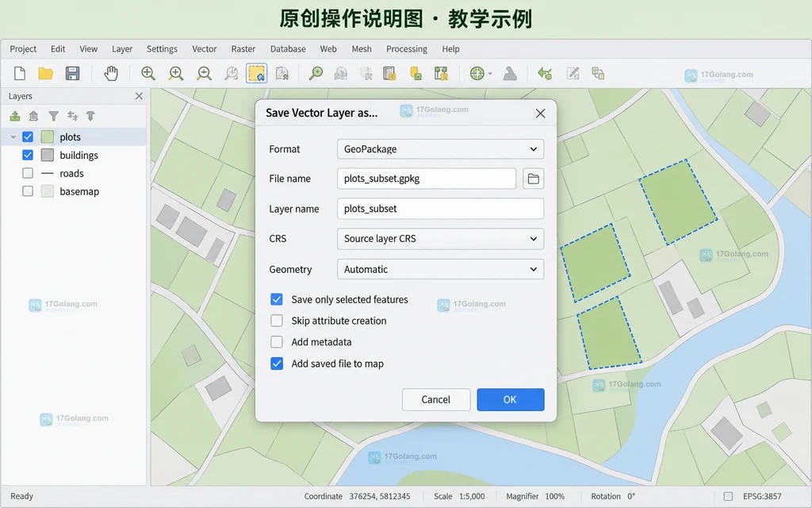This screenshot has height=508, width=812.
Task: Click the Coordinate value 376254, 5812345
Action: pos(379,496)
